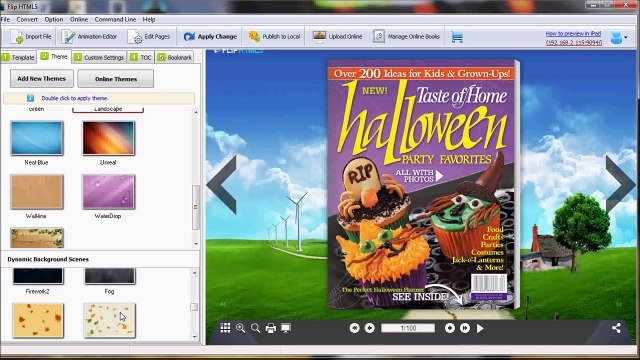The image size is (640, 360).
Task: Open the thumbnails grid view
Action: point(225,328)
